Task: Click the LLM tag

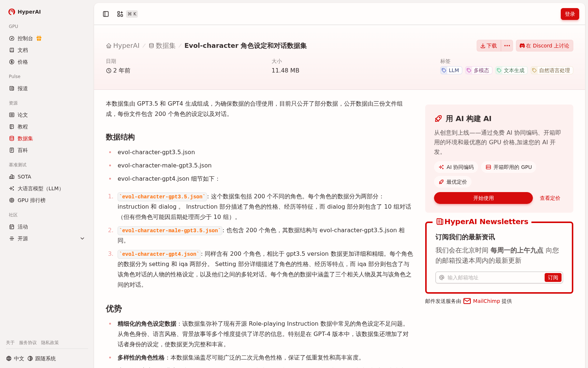Action: [x=451, y=70]
